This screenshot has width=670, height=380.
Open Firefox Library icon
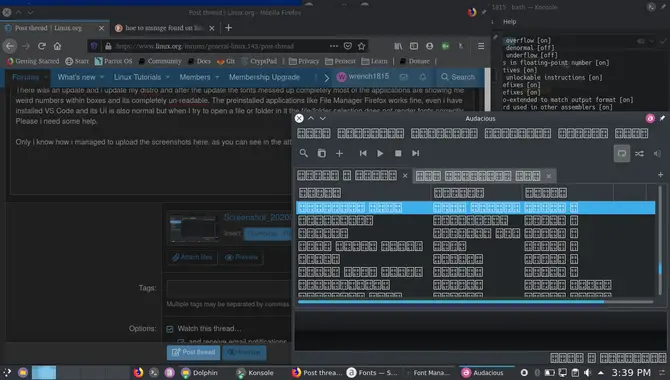[x=398, y=46]
